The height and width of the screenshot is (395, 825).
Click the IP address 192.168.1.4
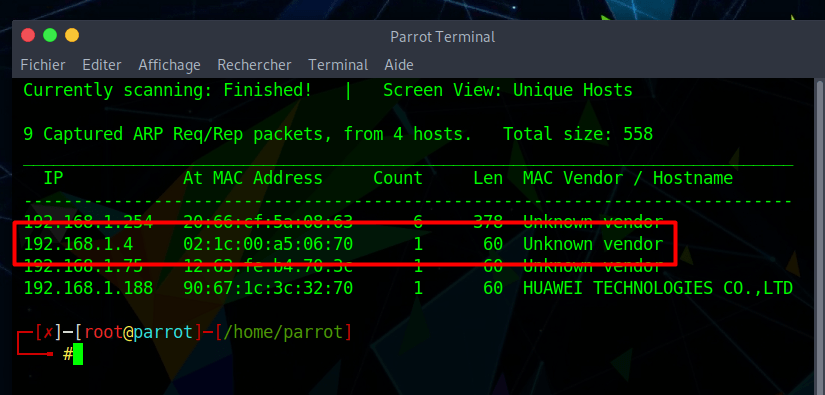pos(78,244)
